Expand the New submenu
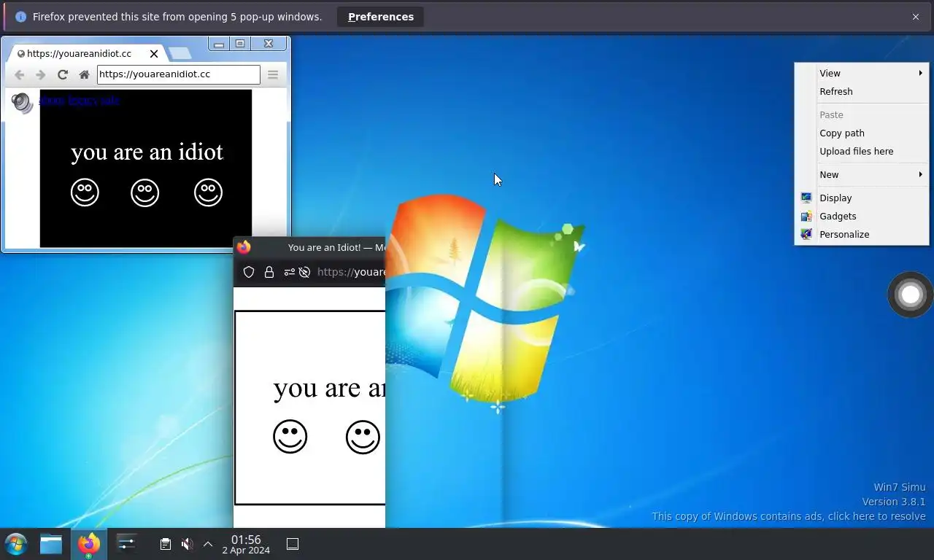Viewport: 934px width, 560px height. (862, 174)
